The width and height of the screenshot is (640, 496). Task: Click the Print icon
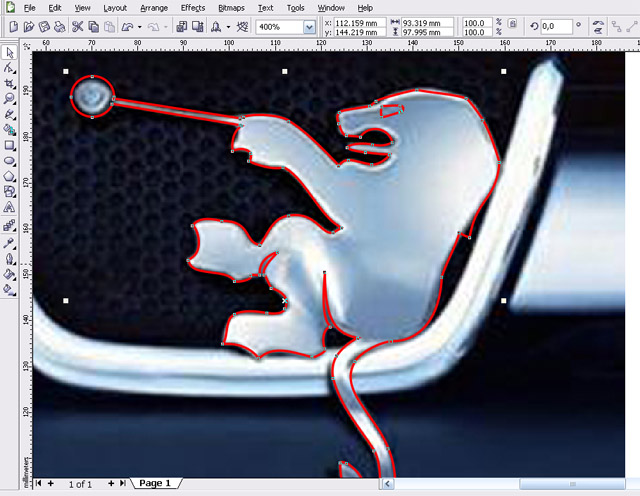point(60,27)
